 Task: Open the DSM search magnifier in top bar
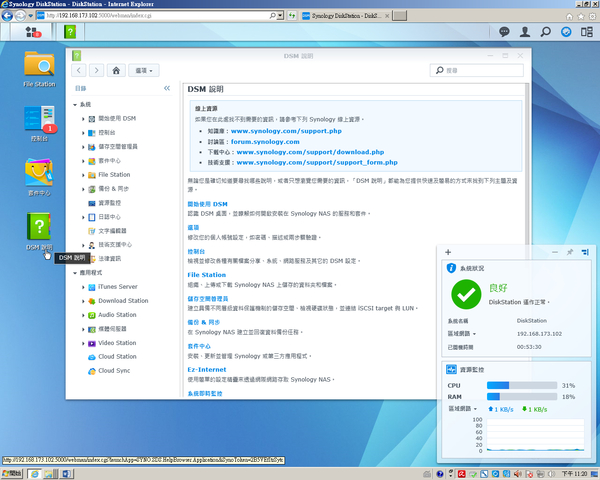point(548,32)
